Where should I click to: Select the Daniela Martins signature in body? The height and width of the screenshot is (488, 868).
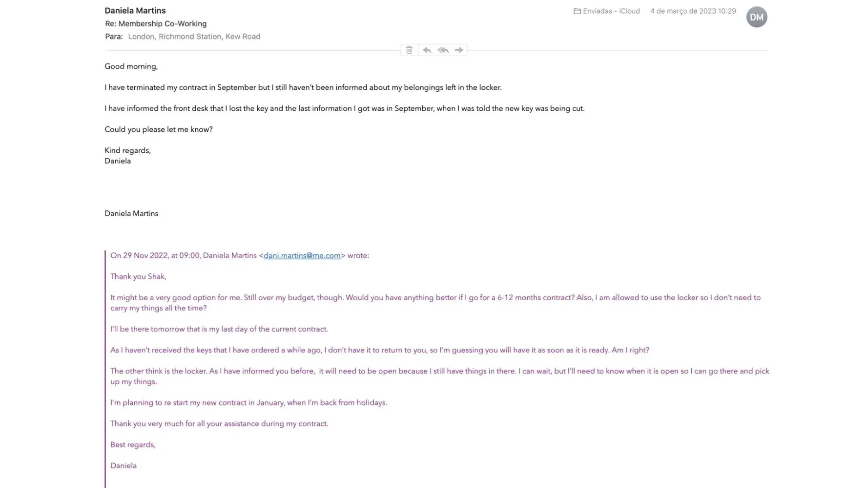click(131, 214)
